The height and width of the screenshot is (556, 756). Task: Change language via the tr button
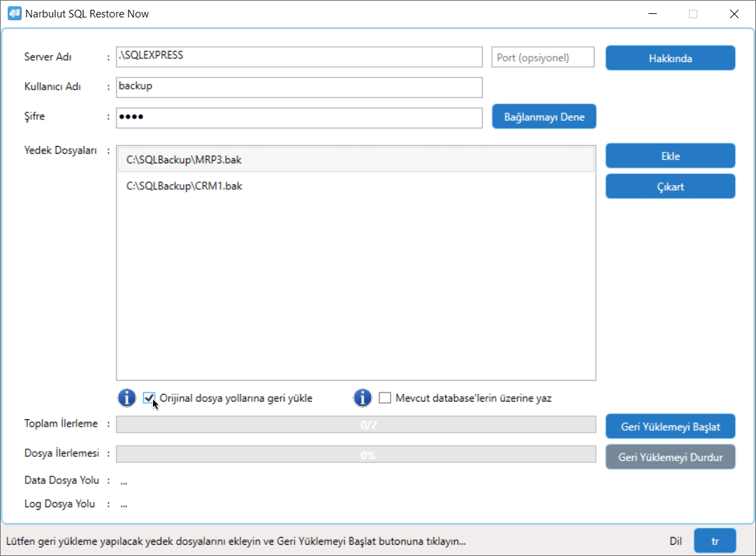tap(715, 541)
